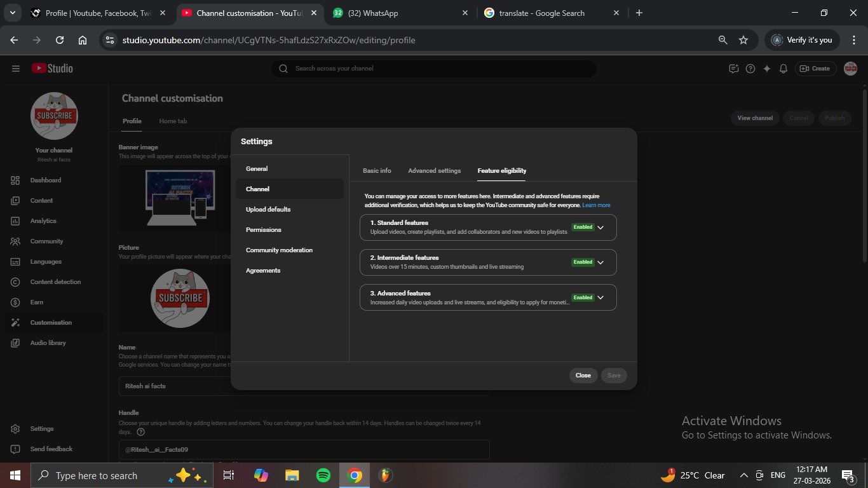
Task: Click the Create button in header
Action: 815,69
